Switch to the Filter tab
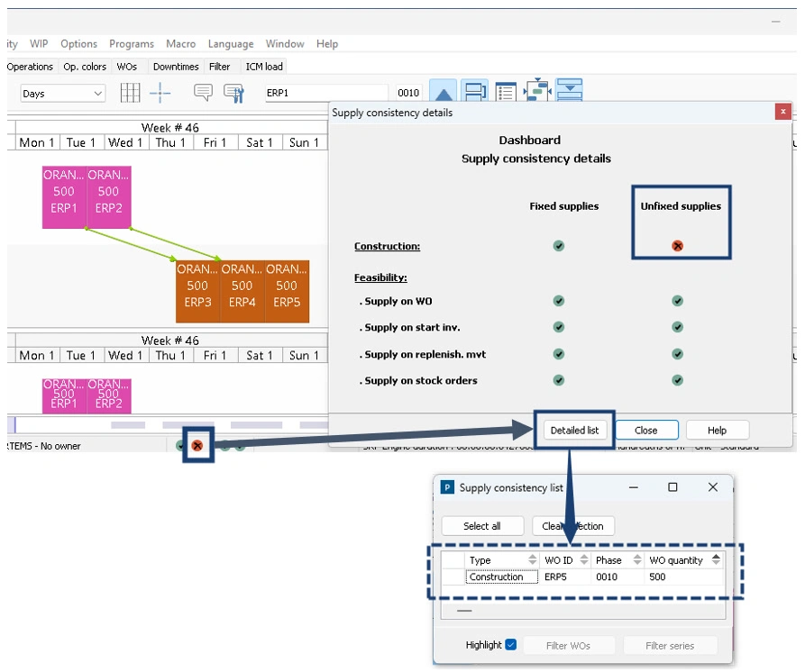 219,67
